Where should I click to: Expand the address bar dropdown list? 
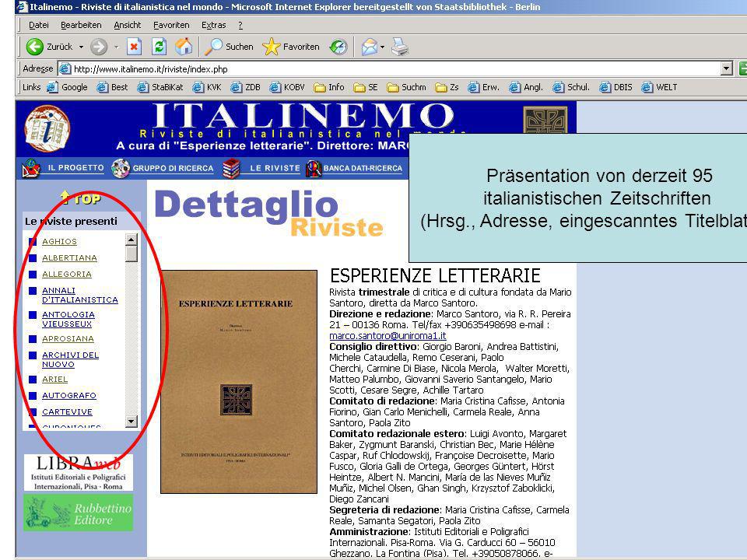click(x=726, y=68)
